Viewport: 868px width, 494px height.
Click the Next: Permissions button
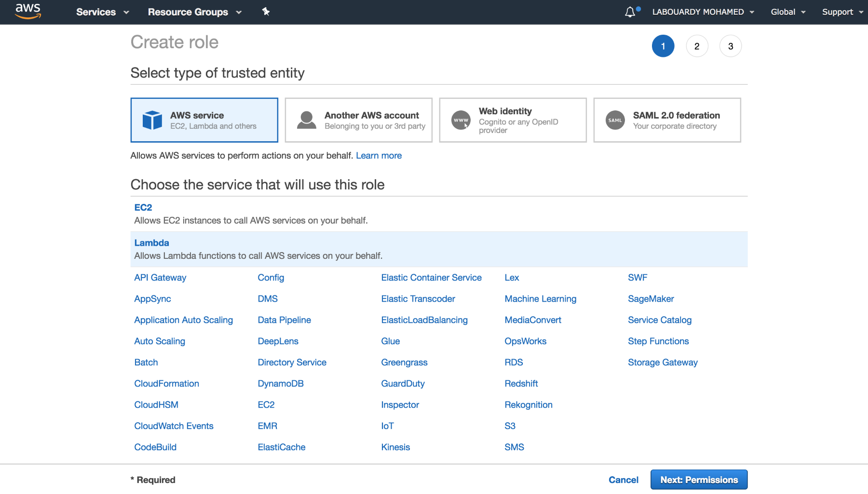tap(699, 480)
